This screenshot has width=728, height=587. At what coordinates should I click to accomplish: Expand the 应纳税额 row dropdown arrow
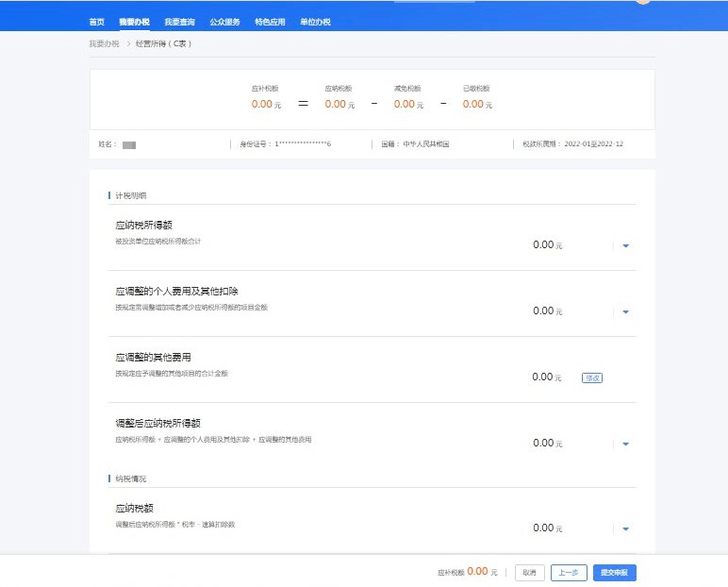[625, 528]
